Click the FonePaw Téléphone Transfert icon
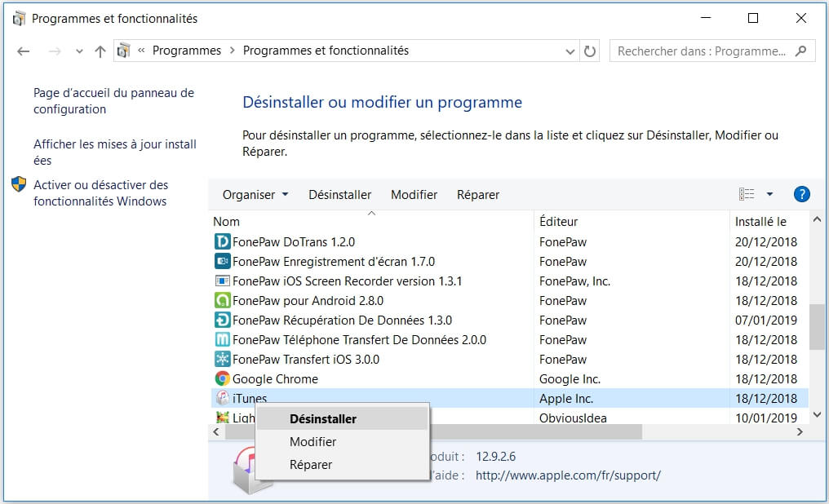Screen dimensions: 829x504 (x=223, y=340)
